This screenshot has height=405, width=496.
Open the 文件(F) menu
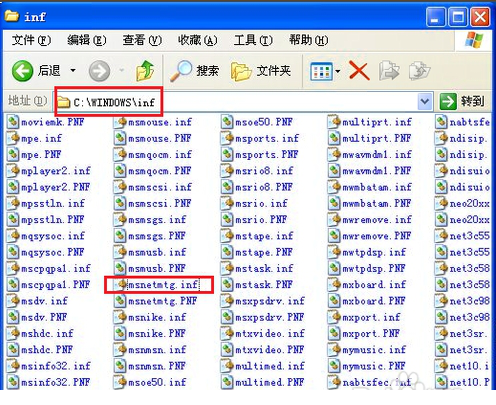pos(31,40)
